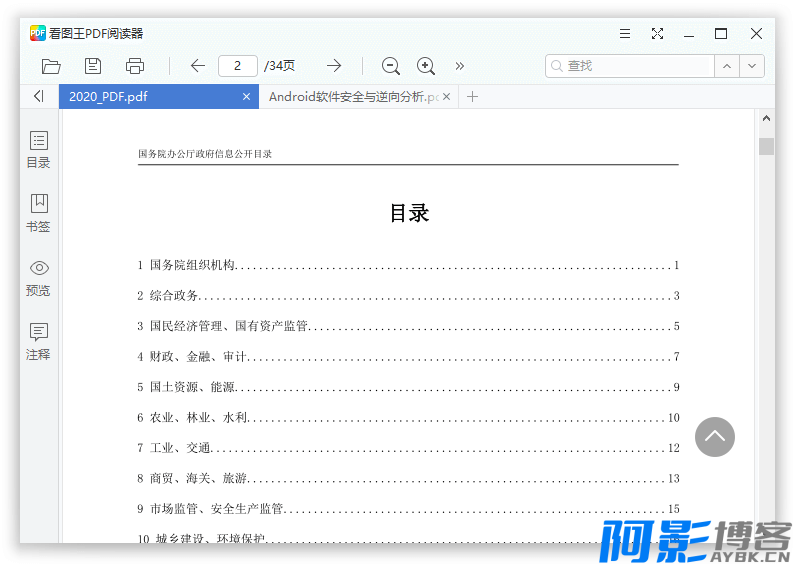The image size is (795, 565).
Task: Add a new tab with plus button
Action: [473, 97]
